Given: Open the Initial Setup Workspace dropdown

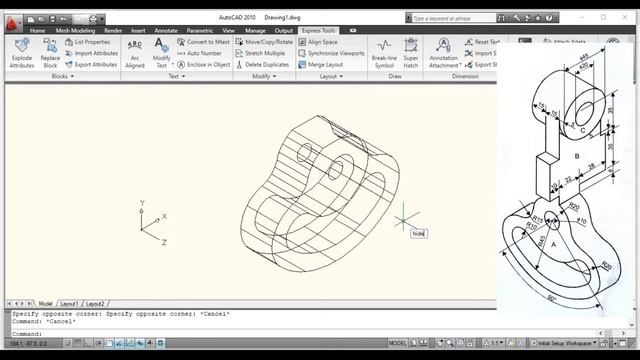Looking at the screenshot, I should [x=564, y=343].
